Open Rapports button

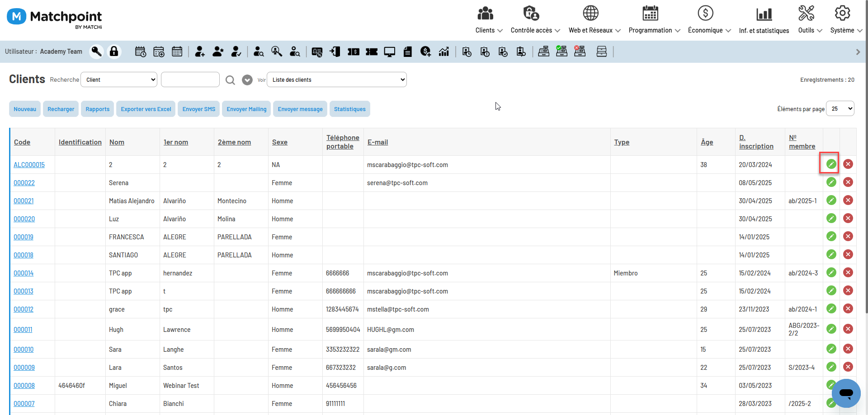click(x=98, y=109)
